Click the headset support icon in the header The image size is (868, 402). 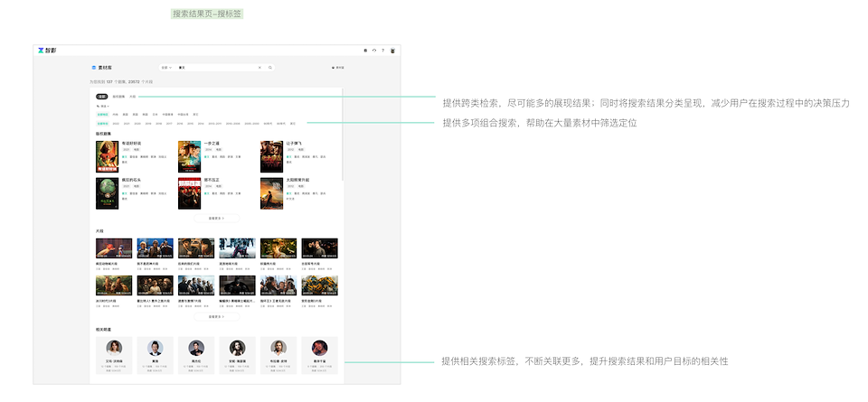click(374, 51)
